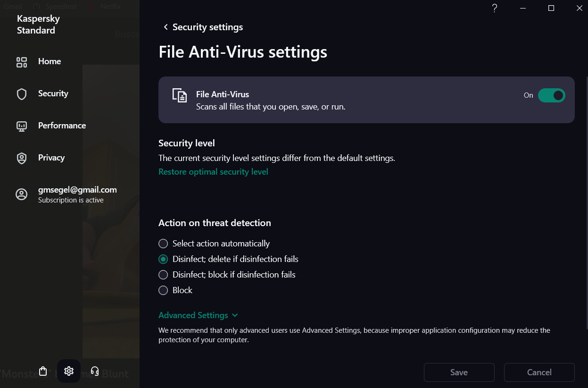Screen dimensions: 588x388
Task: Click Restore optimal security level link
Action: tap(213, 172)
